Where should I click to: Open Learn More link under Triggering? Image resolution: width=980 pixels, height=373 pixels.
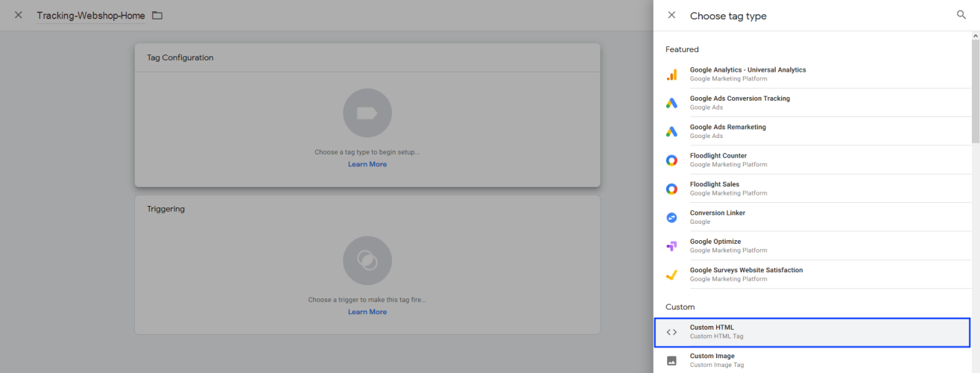coord(367,312)
